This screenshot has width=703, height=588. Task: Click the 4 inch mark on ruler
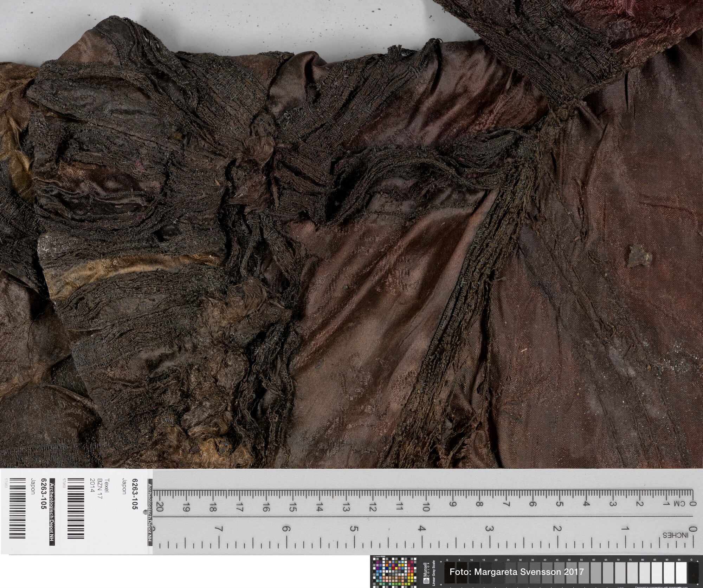click(422, 529)
